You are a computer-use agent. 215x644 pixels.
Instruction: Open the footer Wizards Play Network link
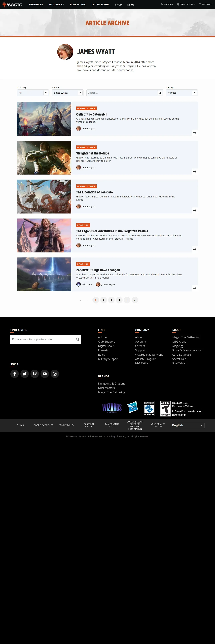tap(149, 355)
